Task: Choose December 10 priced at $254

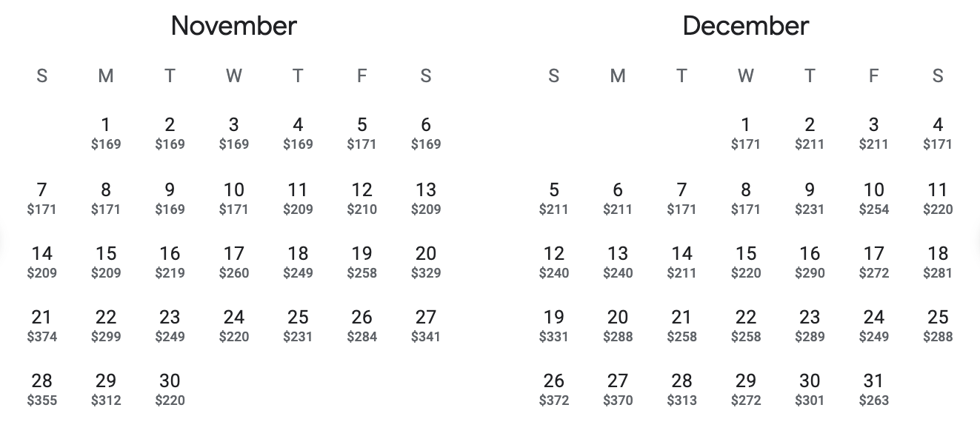Action: coord(874,198)
